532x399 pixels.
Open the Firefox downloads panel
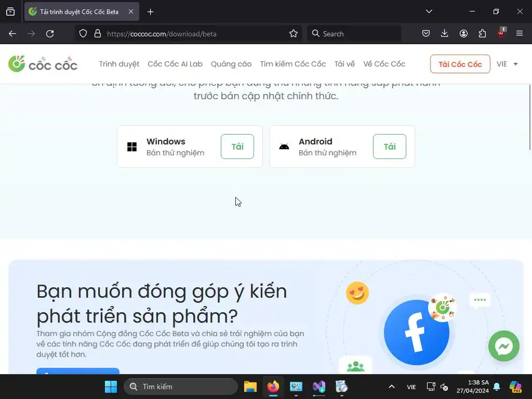[445, 34]
